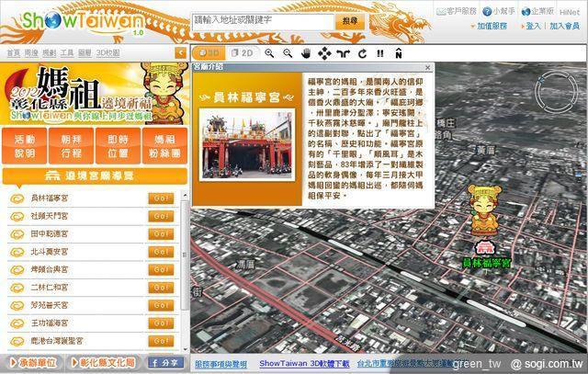Select the hand pan tool

(306, 53)
